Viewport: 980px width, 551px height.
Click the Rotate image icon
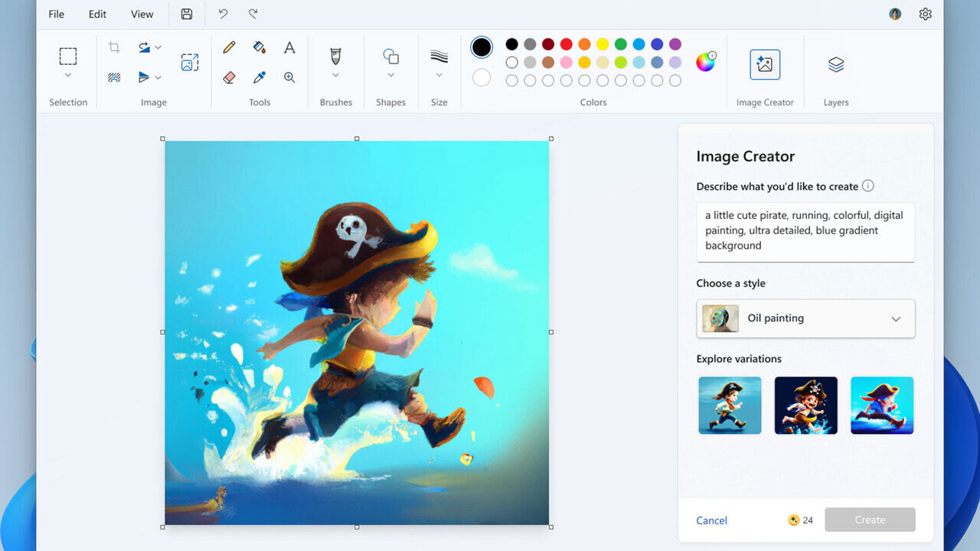point(144,47)
